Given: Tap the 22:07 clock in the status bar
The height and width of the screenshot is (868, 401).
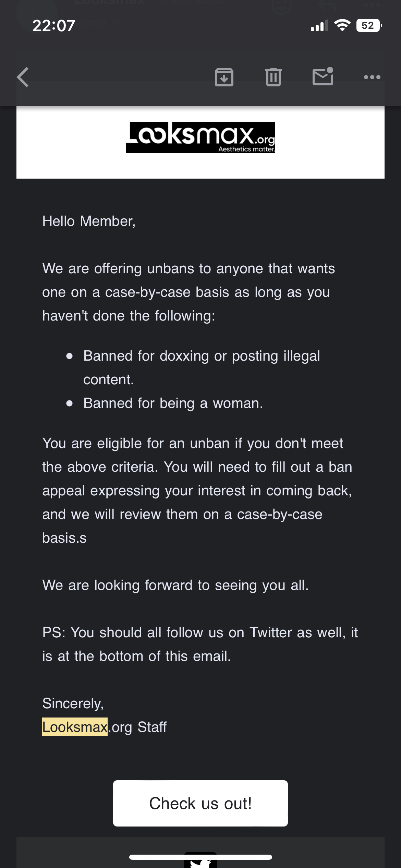Looking at the screenshot, I should [54, 26].
